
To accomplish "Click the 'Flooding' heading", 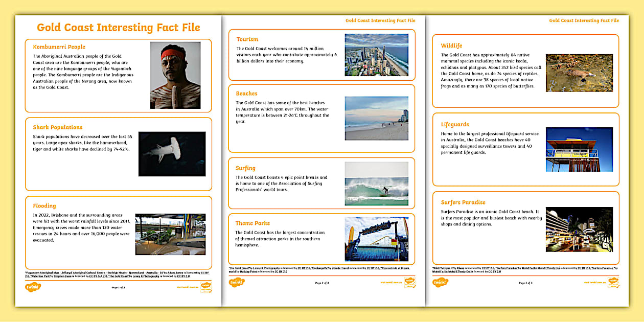I will (44, 206).
